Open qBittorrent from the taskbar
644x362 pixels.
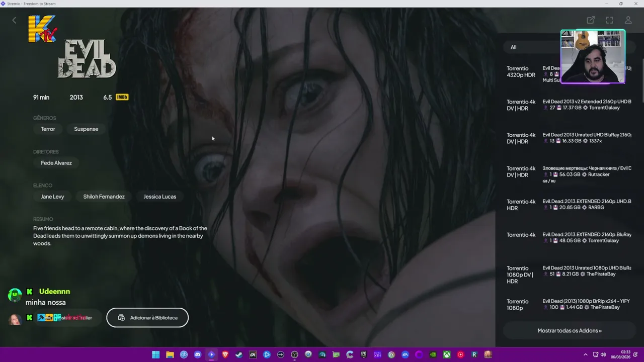click(x=184, y=354)
